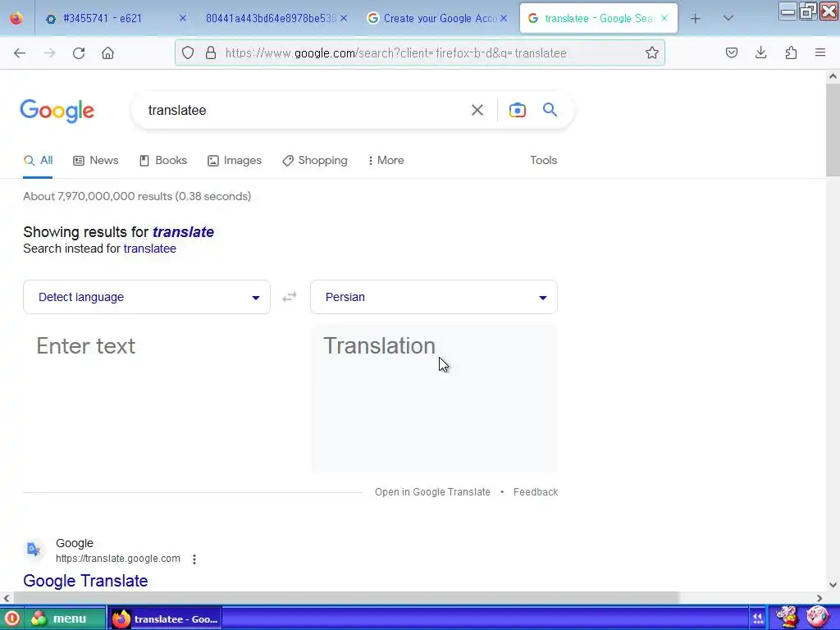Bookmark this page with the star
This screenshot has width=840, height=630.
[x=651, y=52]
